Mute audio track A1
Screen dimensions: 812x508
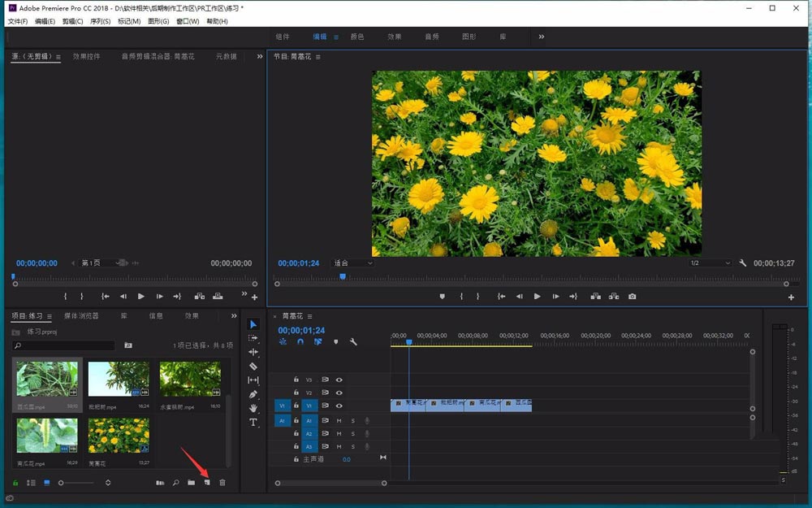pyautogui.click(x=339, y=420)
